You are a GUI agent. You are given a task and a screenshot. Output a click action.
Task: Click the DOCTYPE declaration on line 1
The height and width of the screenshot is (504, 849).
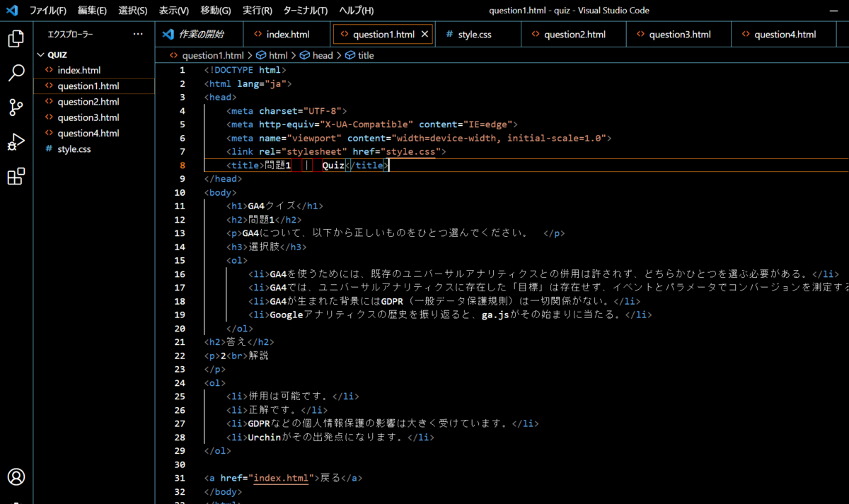(245, 70)
